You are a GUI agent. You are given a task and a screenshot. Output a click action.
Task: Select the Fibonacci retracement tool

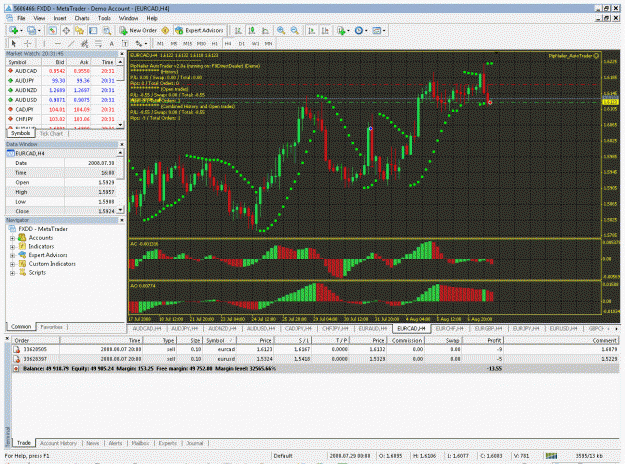[x=98, y=43]
